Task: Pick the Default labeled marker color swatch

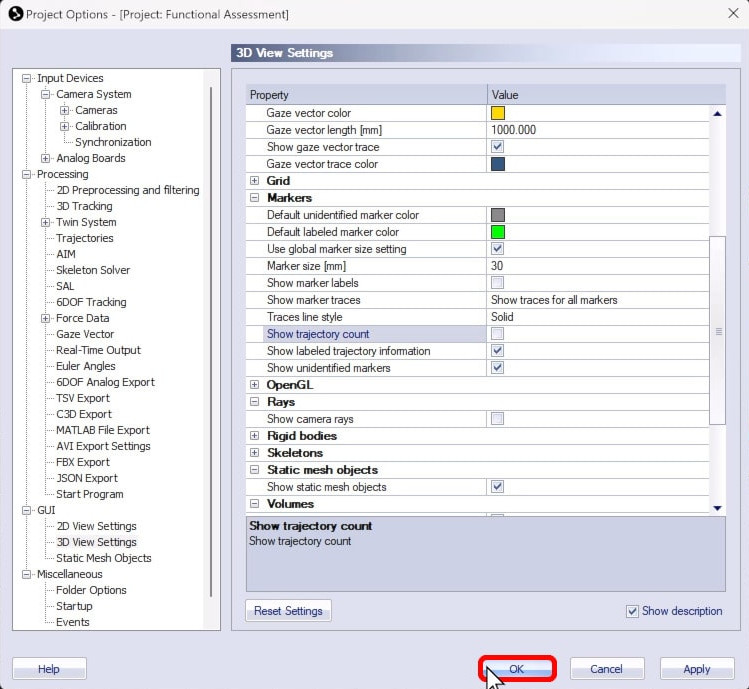Action: point(498,232)
